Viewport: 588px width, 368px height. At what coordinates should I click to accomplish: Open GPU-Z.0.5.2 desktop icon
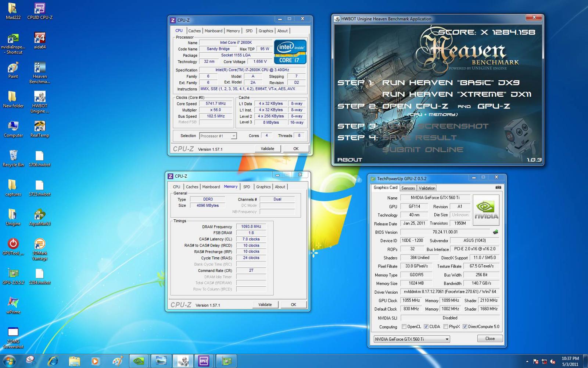pos(13,276)
